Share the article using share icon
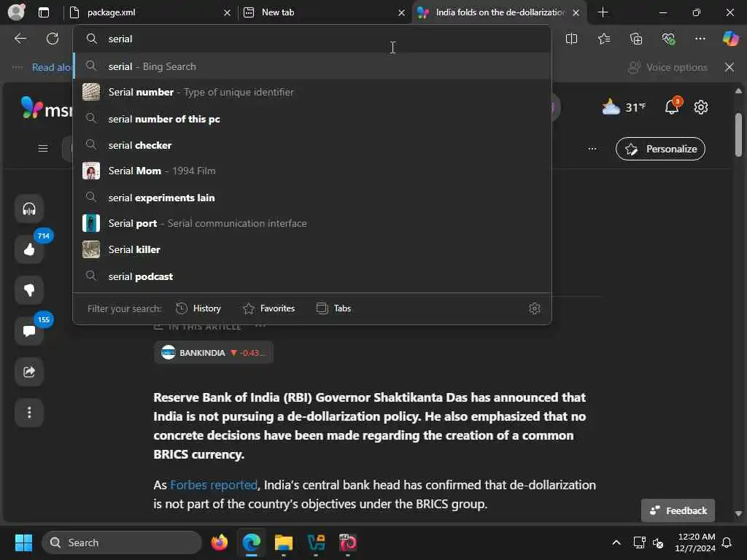 pyautogui.click(x=29, y=371)
